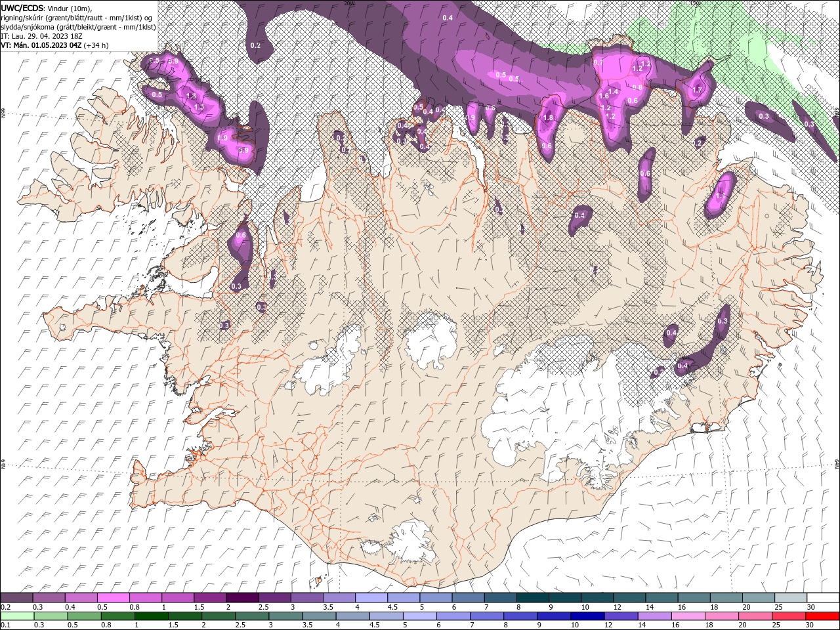This screenshot has width=840, height=630.
Task: Click the upper legend swatch between 0.2 and 0.3
Action: (x=16, y=598)
